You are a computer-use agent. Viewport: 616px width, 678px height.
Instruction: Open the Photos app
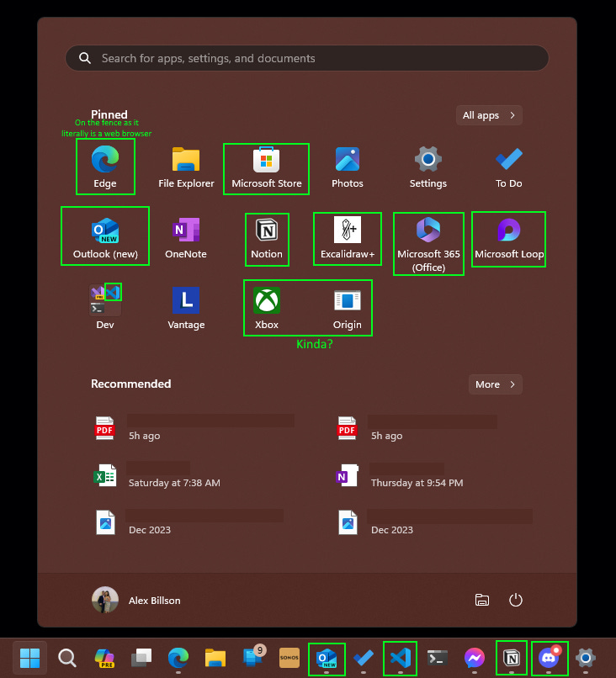pyautogui.click(x=348, y=167)
